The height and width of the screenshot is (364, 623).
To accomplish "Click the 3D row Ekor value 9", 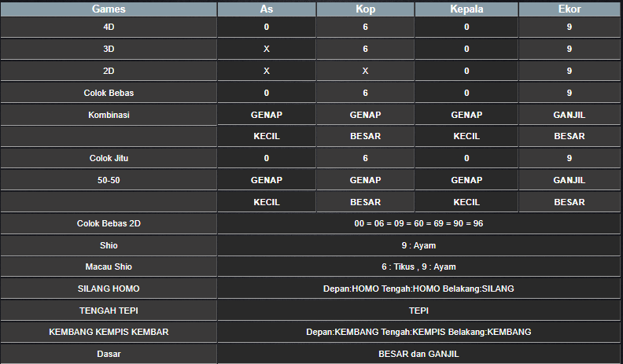I will click(570, 49).
